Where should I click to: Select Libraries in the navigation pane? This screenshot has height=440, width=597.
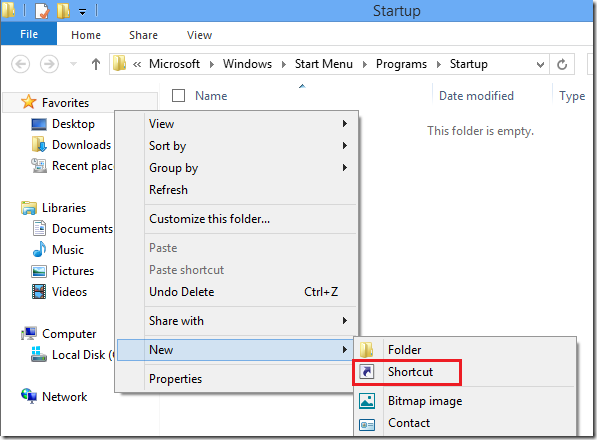click(x=64, y=208)
